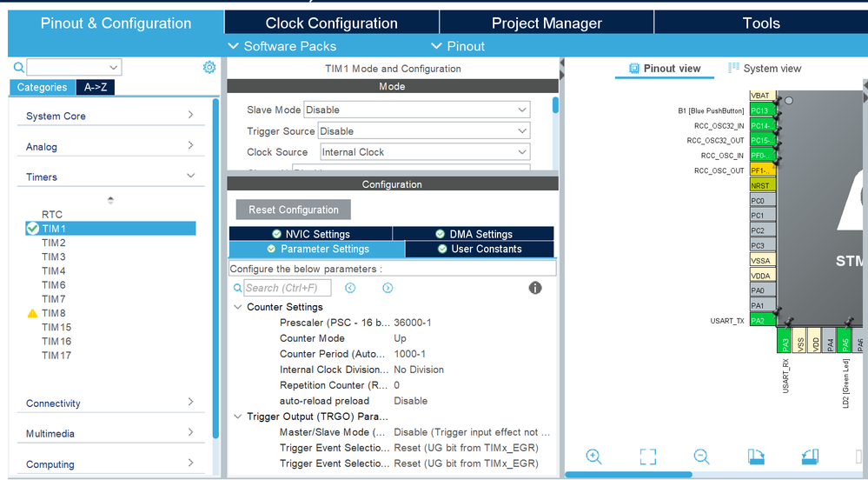
Task: Select TIM17 in the timers list
Action: click(56, 356)
